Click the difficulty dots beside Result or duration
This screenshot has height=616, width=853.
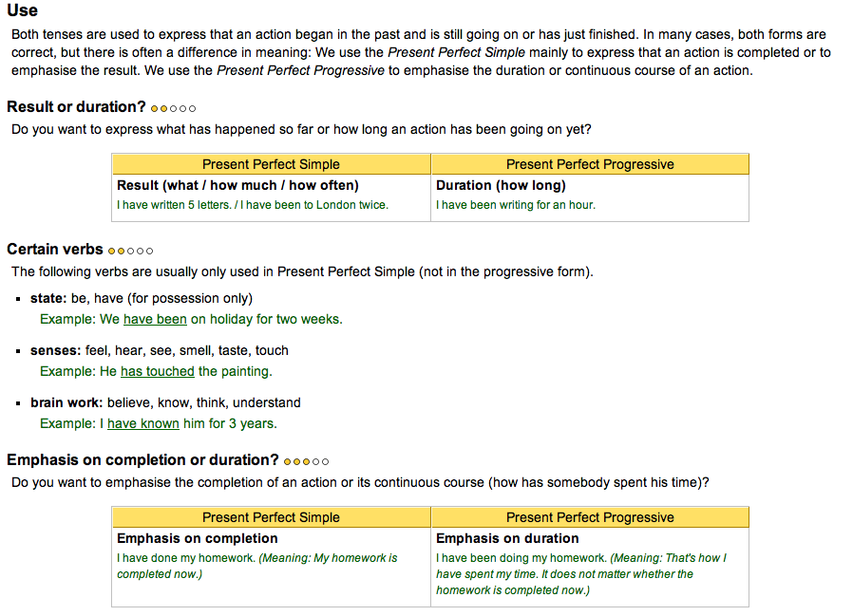point(173,109)
